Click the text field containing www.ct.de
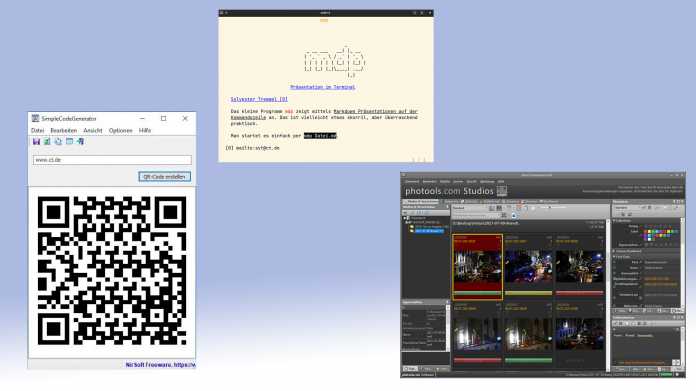This screenshot has width=696, height=391. [112, 160]
